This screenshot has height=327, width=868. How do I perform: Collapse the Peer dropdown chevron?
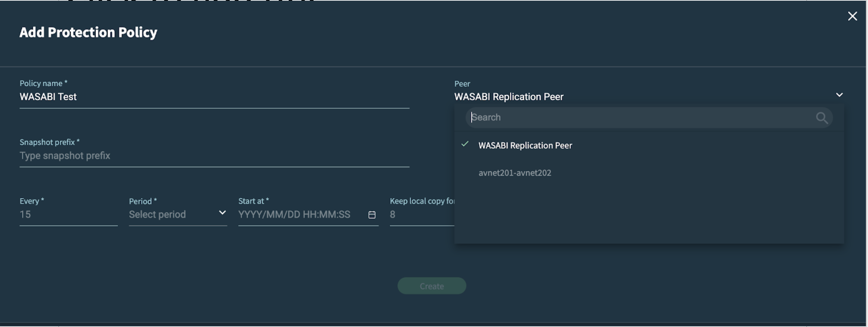coord(839,95)
